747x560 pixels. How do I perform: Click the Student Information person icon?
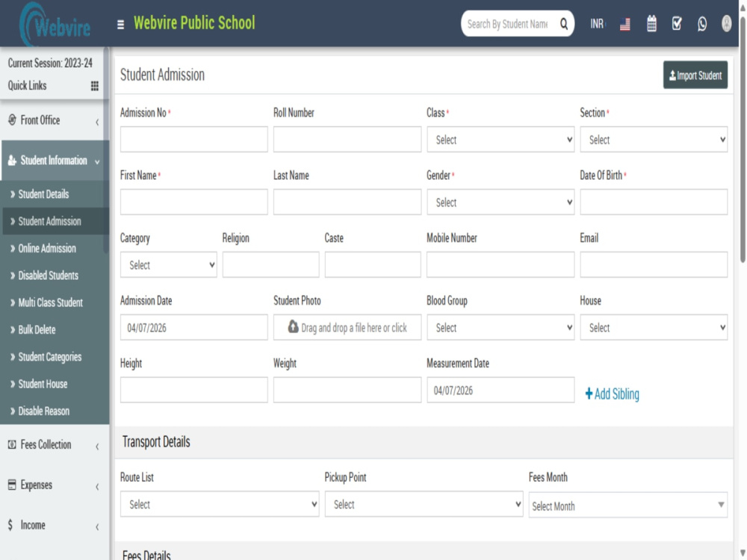coord(12,161)
